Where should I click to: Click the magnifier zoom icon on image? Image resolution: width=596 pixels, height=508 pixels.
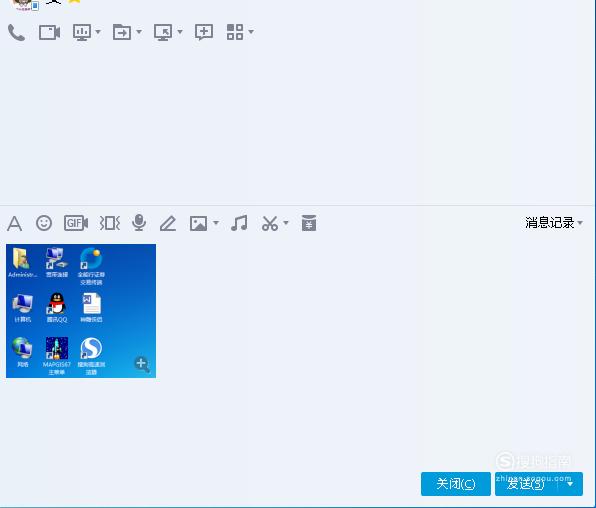tap(142, 364)
